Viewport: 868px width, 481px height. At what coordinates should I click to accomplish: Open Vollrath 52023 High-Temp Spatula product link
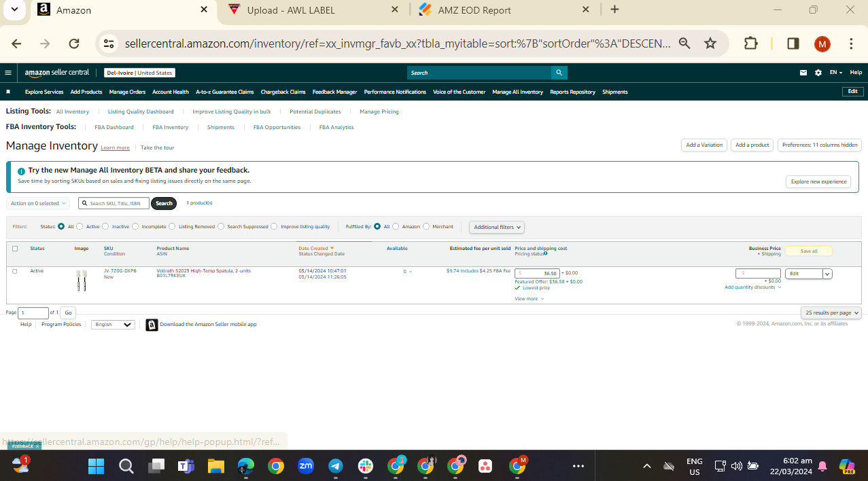pos(203,270)
